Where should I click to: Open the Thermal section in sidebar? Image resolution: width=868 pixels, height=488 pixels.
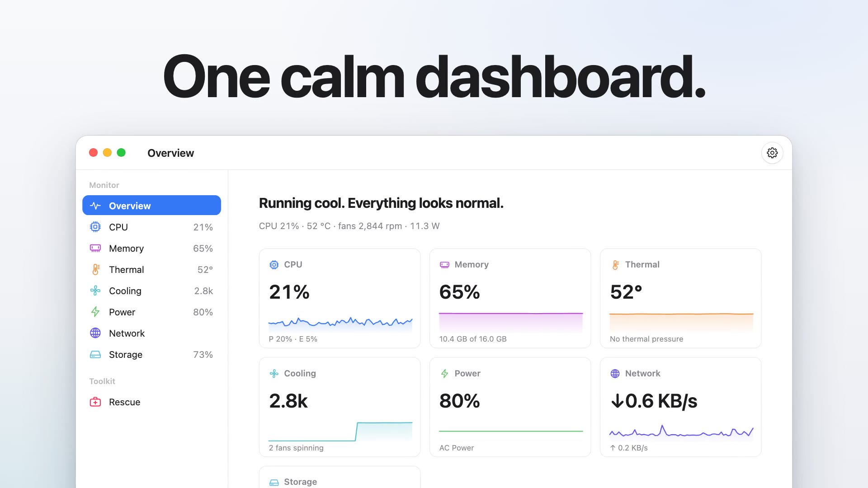point(151,269)
